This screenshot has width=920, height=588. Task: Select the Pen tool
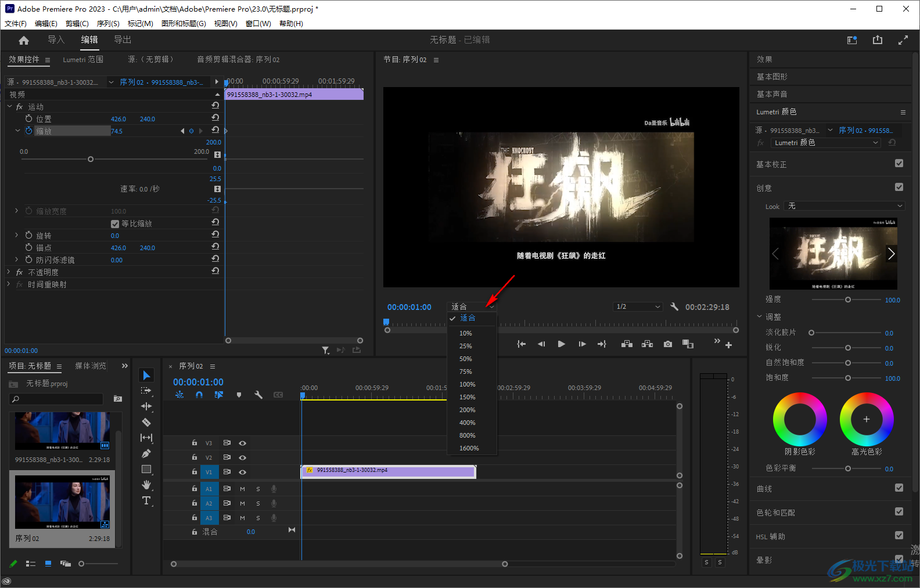tap(146, 453)
